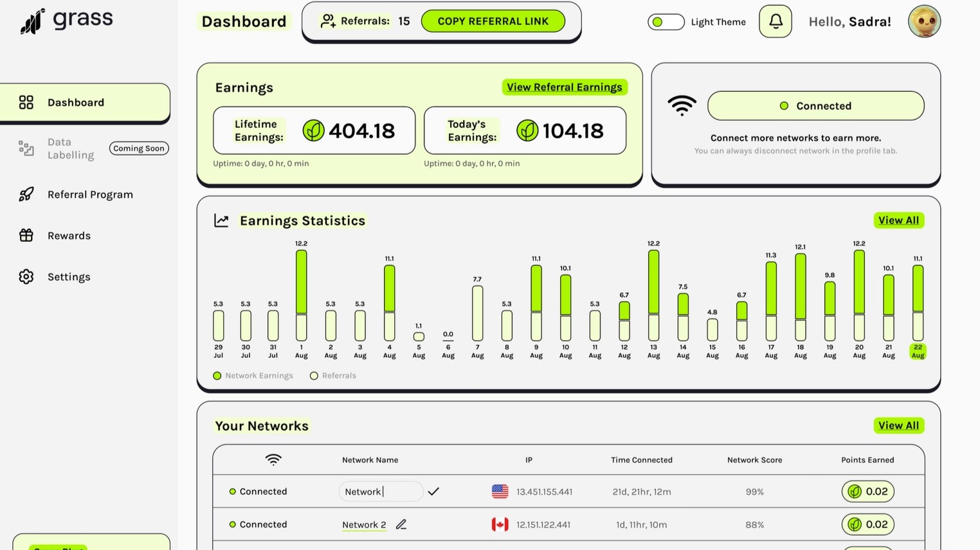Copy the referral link
The image size is (980, 550).
click(493, 21)
